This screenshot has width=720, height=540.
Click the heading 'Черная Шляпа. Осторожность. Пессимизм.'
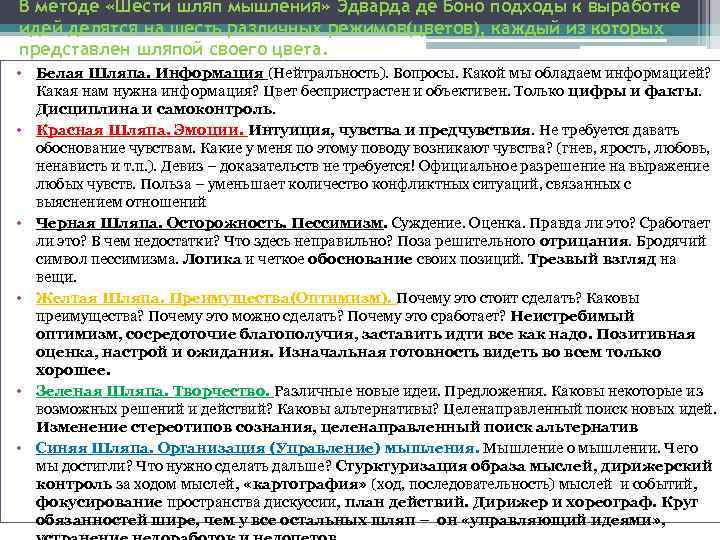(x=212, y=223)
